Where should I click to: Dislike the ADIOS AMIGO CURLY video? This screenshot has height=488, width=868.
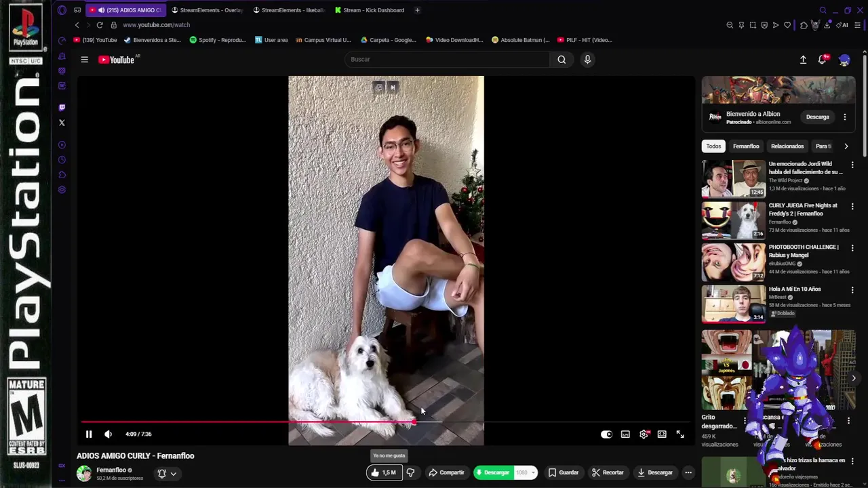tap(410, 472)
